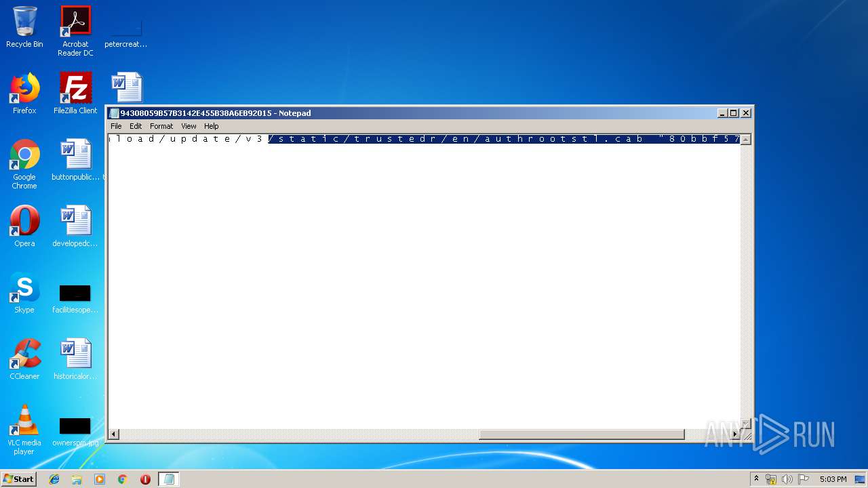This screenshot has height=488, width=868.
Task: Show hidden tray icons arrow
Action: (756, 479)
